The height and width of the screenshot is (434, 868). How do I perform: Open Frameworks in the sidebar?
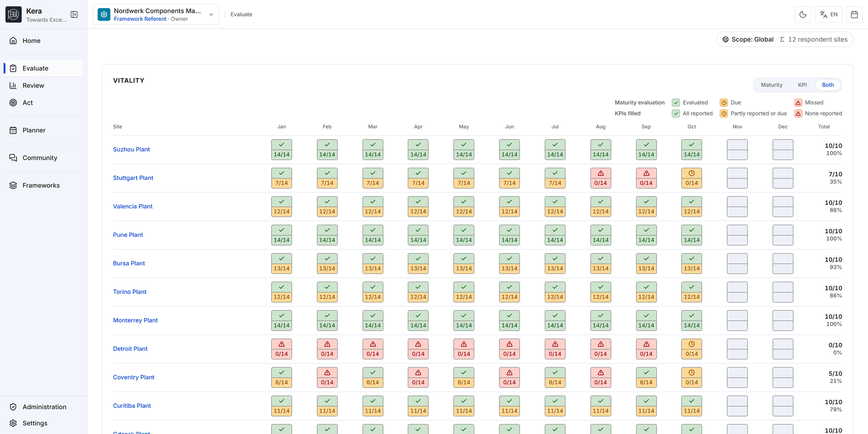[43, 185]
